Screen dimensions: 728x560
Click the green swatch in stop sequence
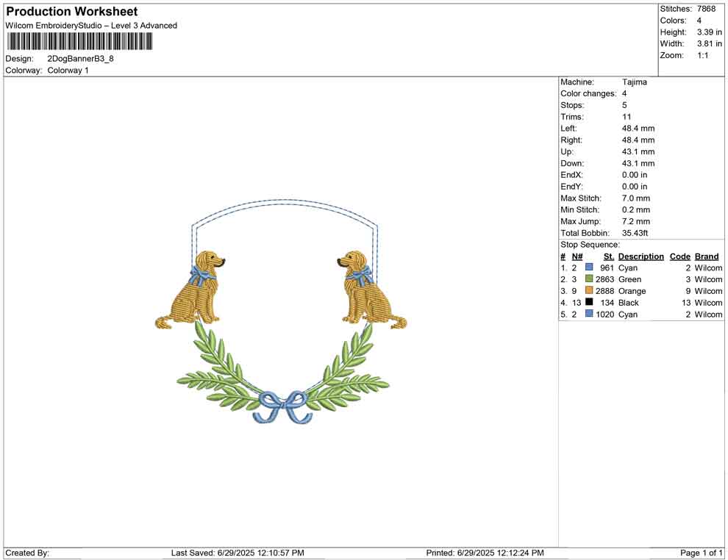(x=589, y=279)
